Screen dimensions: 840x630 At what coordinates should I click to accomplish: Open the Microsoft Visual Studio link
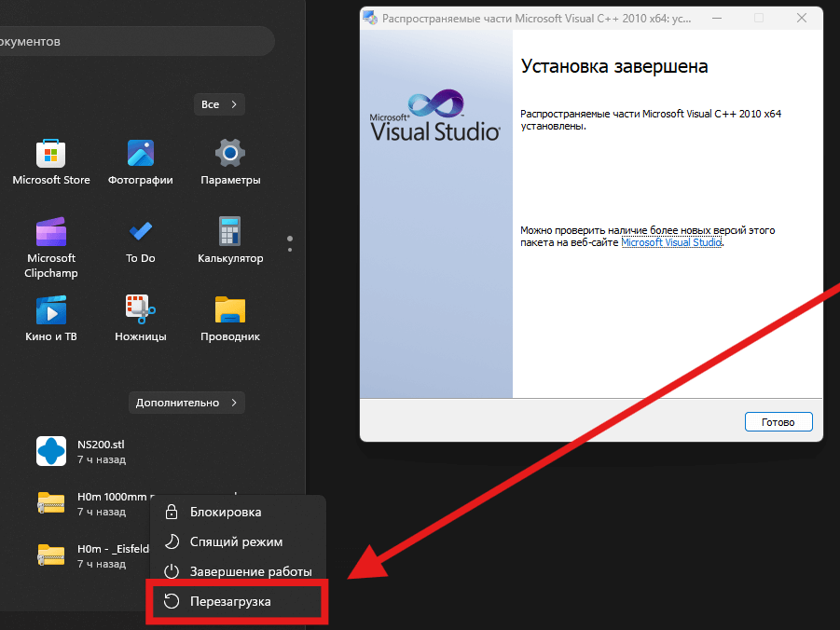(x=671, y=242)
